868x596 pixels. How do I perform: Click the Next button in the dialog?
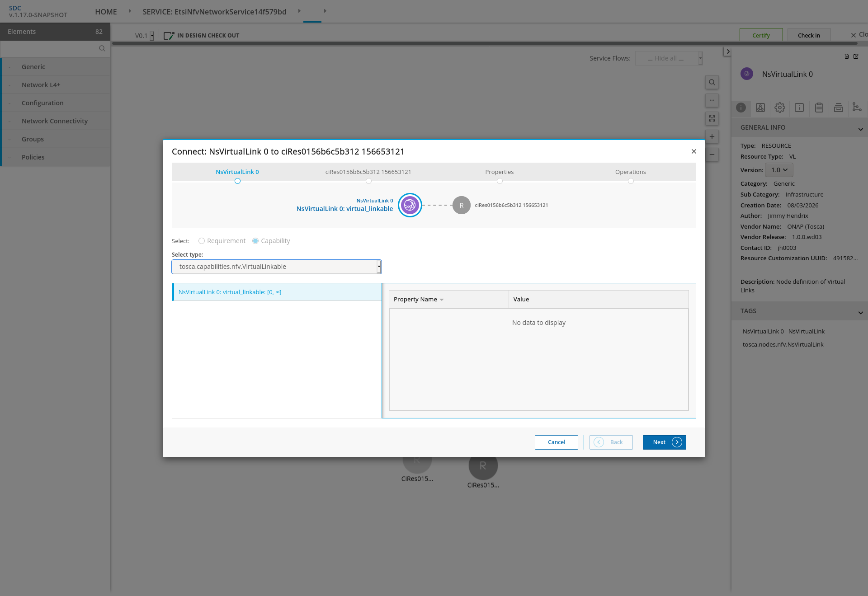pos(664,442)
